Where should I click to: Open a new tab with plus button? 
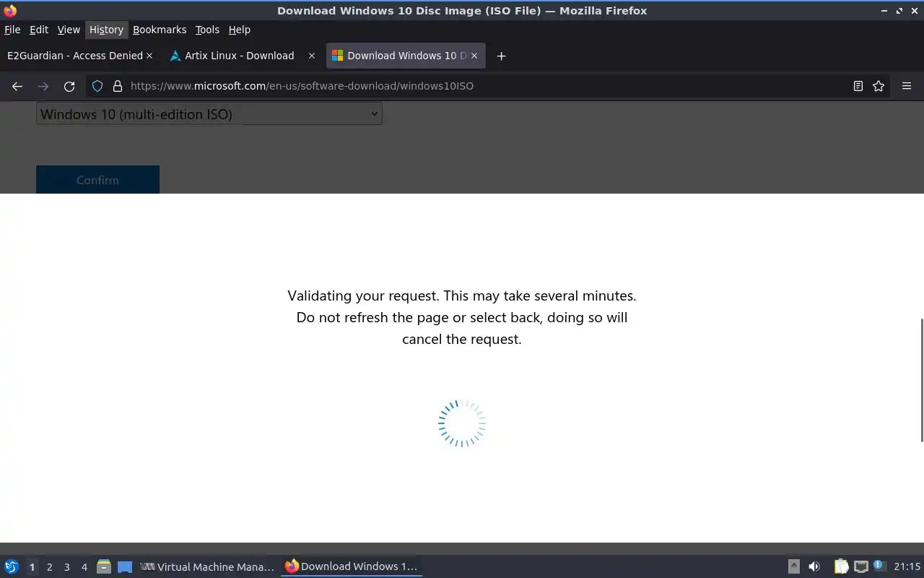point(501,56)
